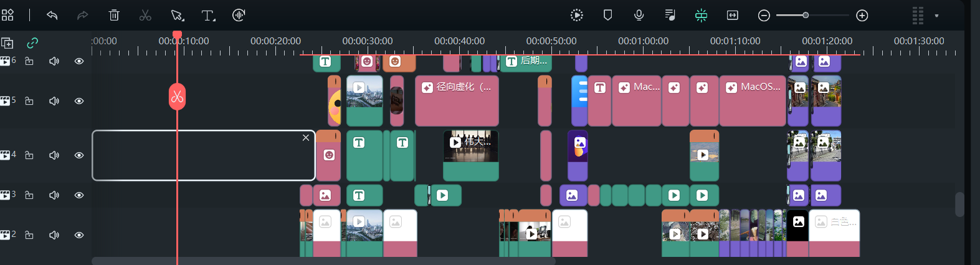The image size is (980, 265).
Task: Fit the timeline to window width
Action: pos(733,15)
